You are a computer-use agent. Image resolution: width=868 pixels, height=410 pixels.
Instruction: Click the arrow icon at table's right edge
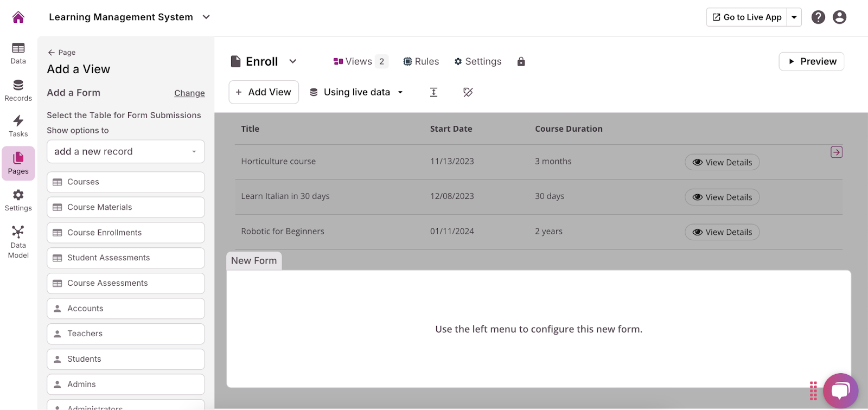[836, 152]
